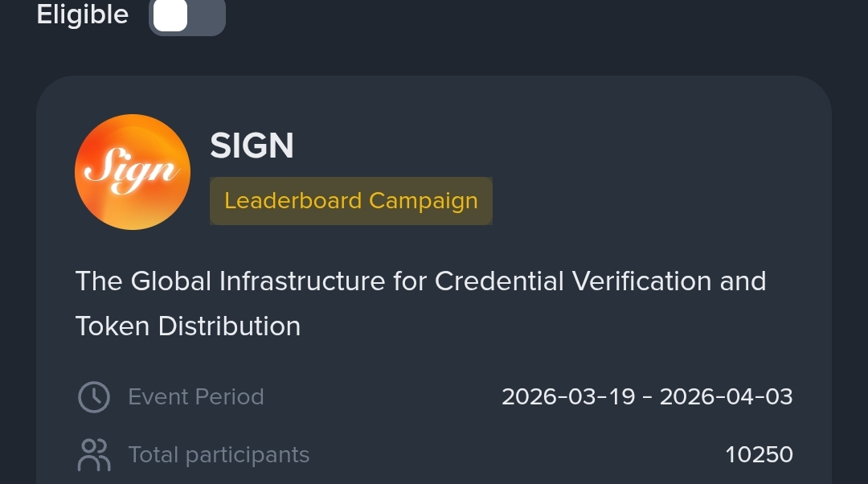The width and height of the screenshot is (868, 484).
Task: Click the Total participants label
Action: 219,454
